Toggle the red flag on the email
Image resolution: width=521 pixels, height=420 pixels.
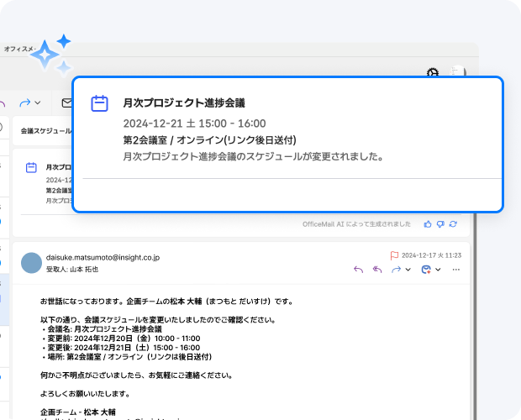click(x=394, y=255)
